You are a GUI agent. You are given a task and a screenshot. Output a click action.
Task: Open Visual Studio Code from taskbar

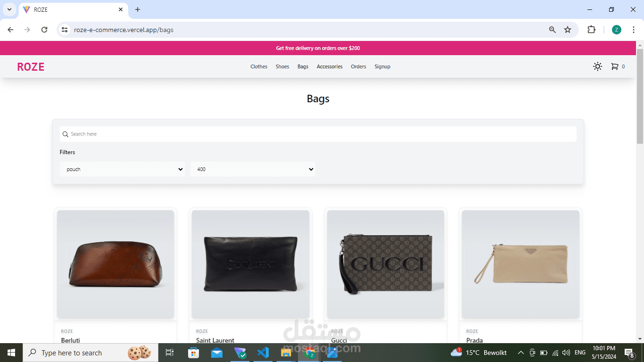pyautogui.click(x=263, y=353)
